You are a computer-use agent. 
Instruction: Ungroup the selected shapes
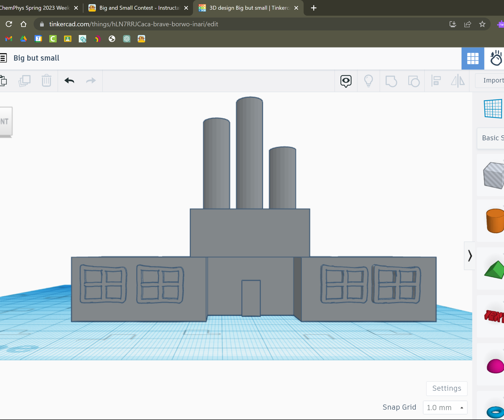(x=414, y=81)
